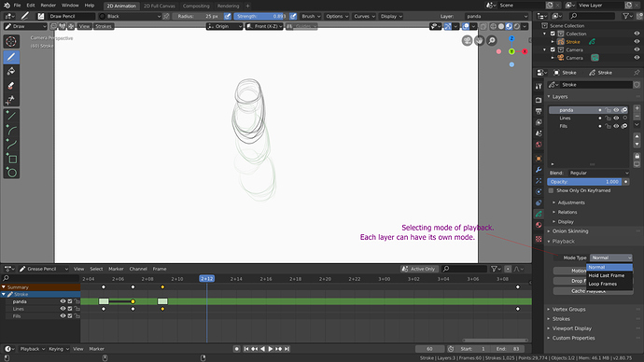Expand the Adjustments subpanel
This screenshot has width=644, height=362.
tap(571, 202)
